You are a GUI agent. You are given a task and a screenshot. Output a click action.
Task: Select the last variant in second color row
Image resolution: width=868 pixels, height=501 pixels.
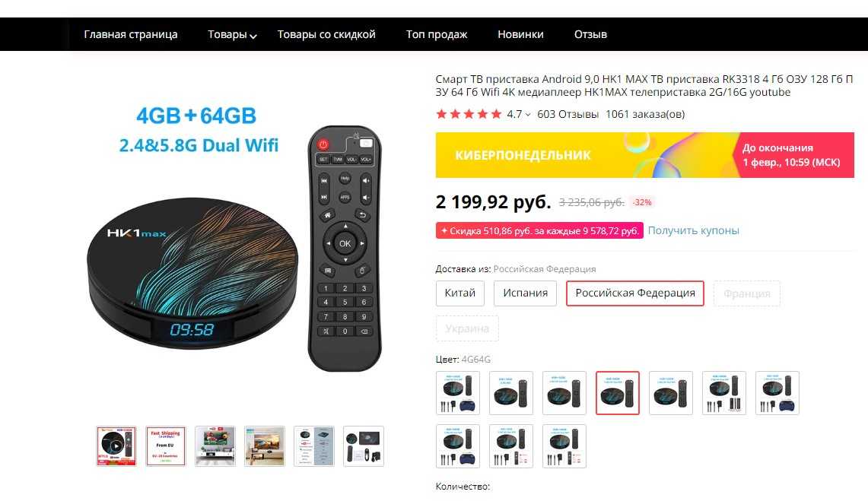564,446
